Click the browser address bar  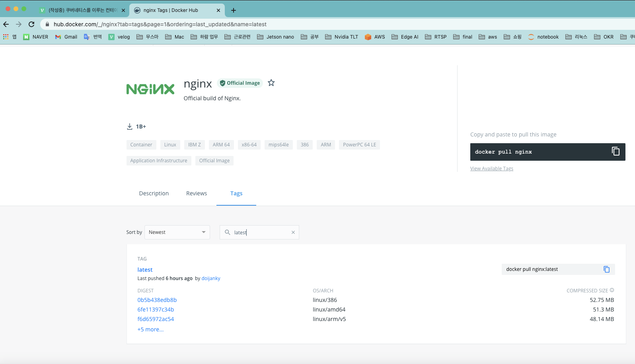338,24
